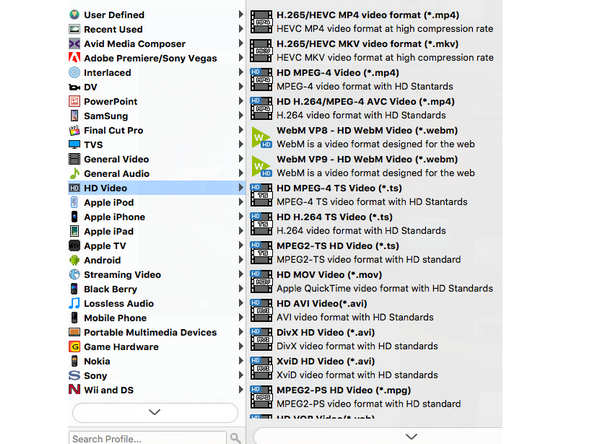Open the General Video category

[157, 159]
